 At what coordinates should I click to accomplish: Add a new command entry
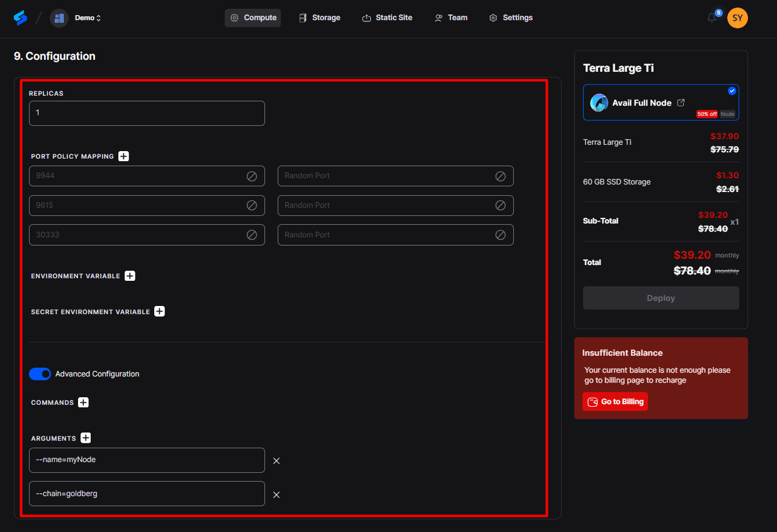tap(83, 402)
